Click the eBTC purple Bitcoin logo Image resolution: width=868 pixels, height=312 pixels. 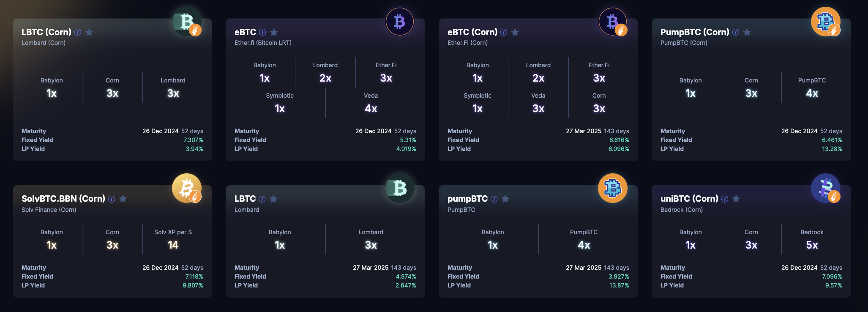pos(399,22)
